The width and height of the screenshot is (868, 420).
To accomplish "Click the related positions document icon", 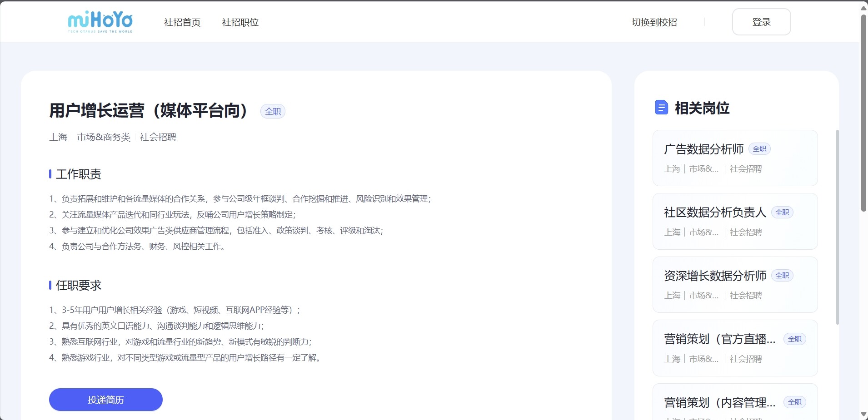I will pyautogui.click(x=661, y=108).
